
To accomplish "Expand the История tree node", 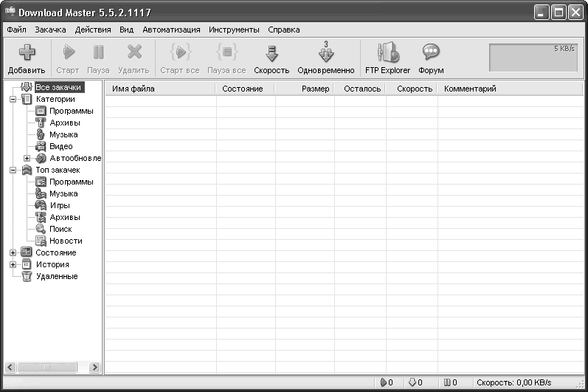I will 13,264.
